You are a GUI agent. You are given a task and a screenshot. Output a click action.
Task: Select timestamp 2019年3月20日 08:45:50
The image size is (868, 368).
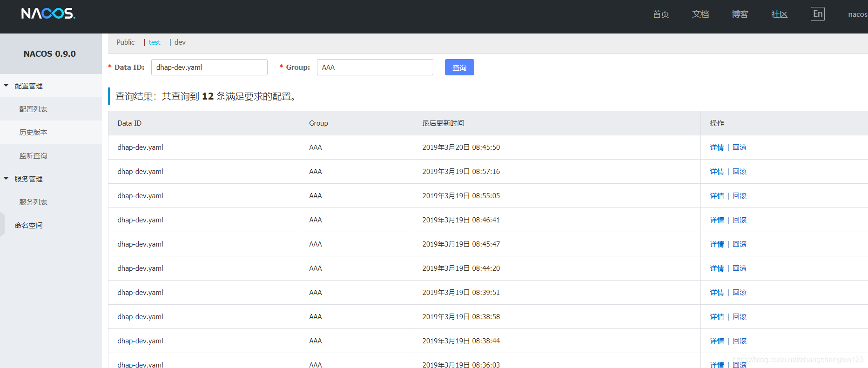[x=461, y=147]
